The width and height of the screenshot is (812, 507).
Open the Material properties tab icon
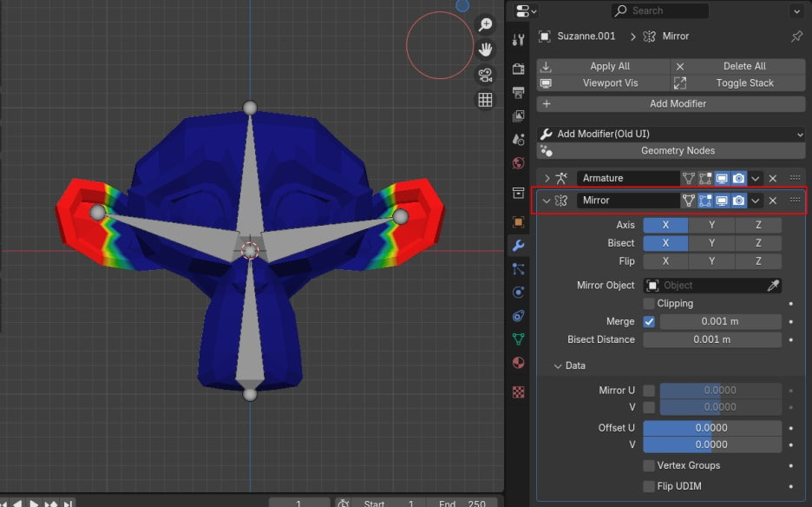(519, 362)
